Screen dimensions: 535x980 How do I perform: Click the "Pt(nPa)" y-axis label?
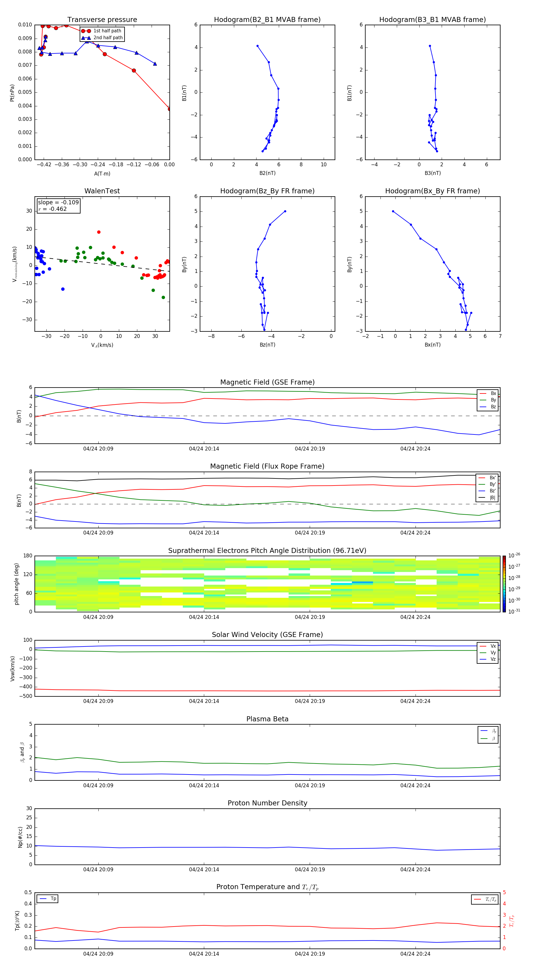point(12,93)
